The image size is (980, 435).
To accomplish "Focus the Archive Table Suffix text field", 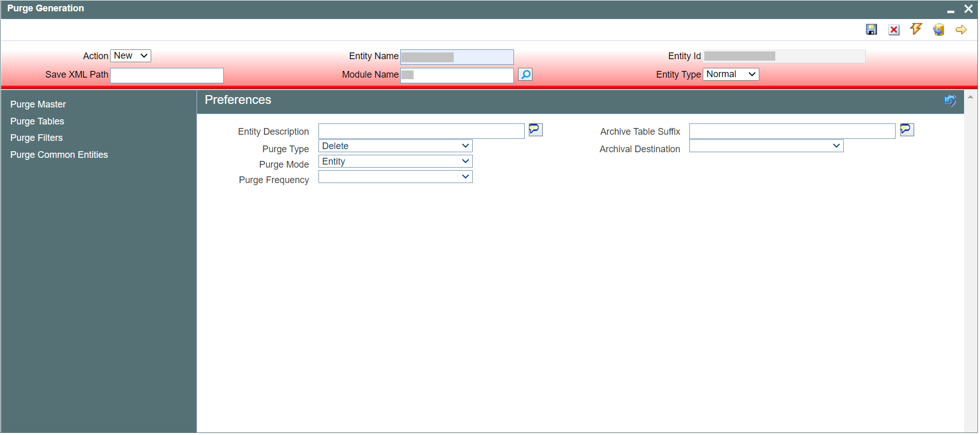I will pyautogui.click(x=792, y=131).
